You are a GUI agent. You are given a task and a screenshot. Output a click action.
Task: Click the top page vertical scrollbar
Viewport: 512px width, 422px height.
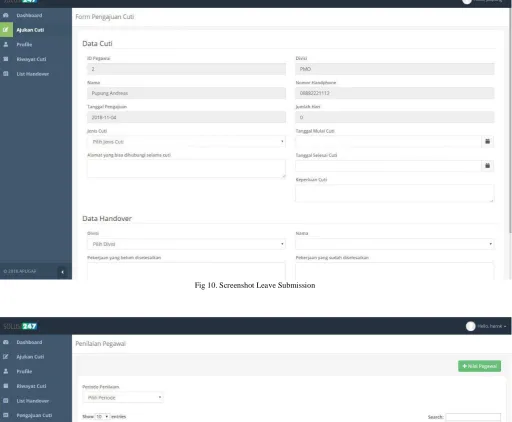[510, 120]
